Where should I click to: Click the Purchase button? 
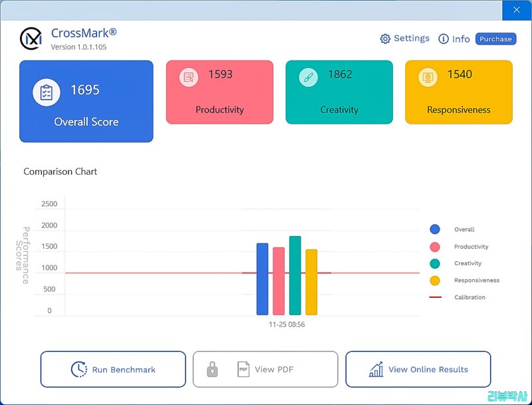pos(495,39)
